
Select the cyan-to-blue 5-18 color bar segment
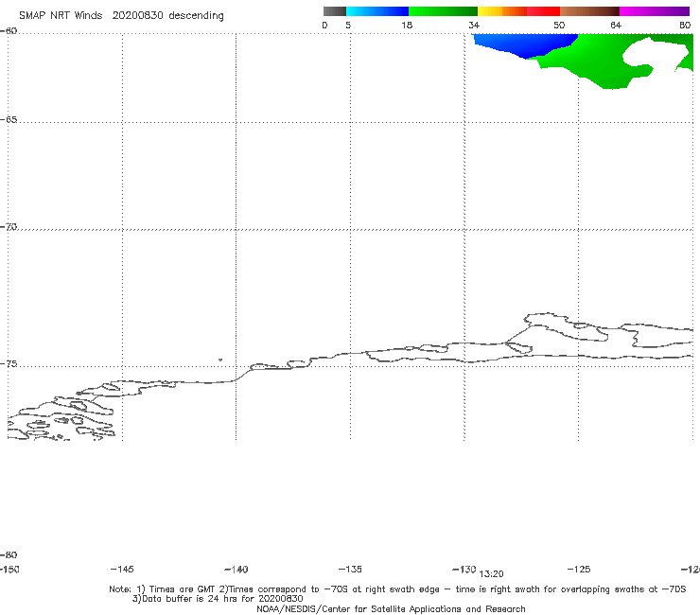point(377,11)
